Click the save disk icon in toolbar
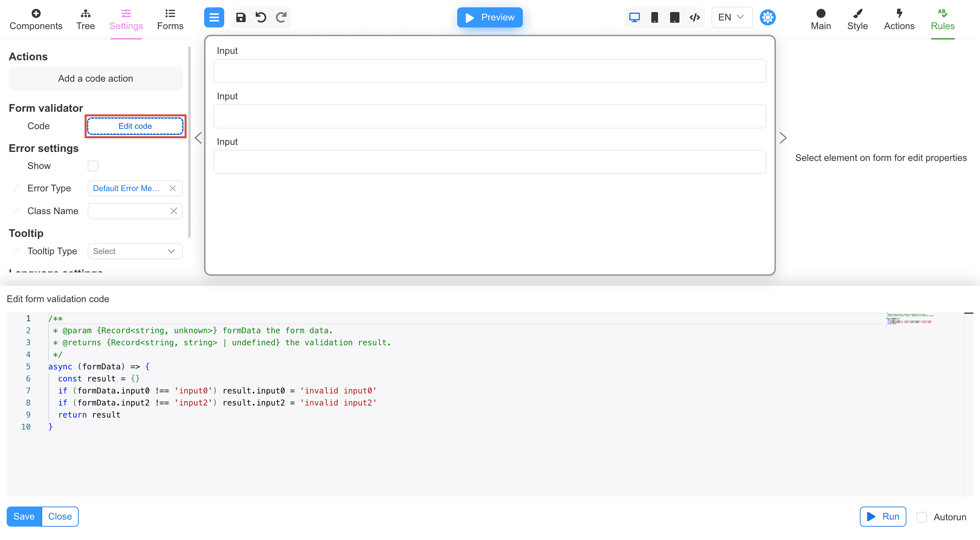This screenshot has height=540, width=980. 240,17
